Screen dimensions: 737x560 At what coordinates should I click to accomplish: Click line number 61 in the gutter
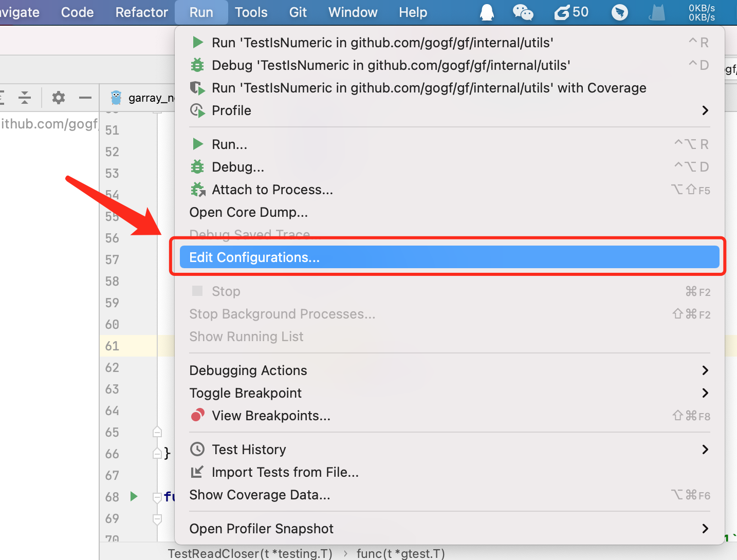click(112, 346)
